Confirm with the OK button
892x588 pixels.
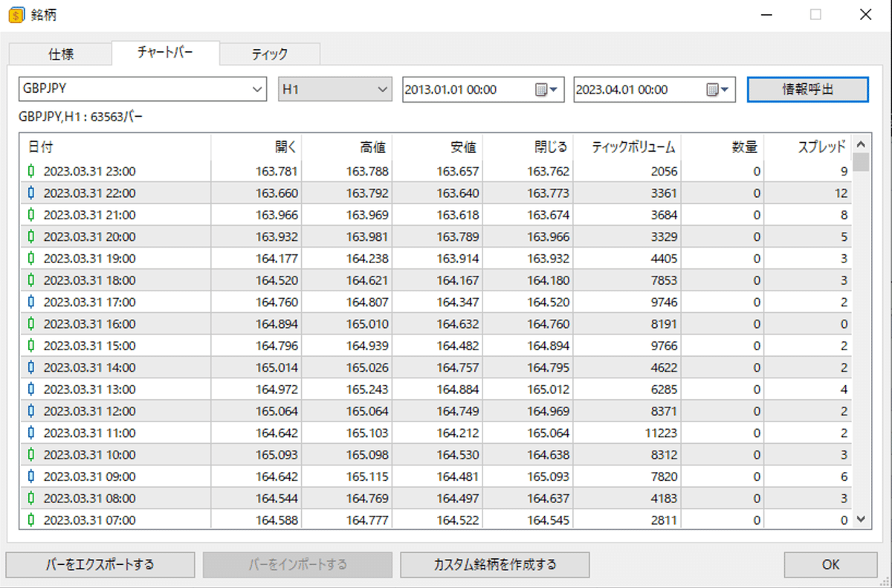tap(830, 564)
